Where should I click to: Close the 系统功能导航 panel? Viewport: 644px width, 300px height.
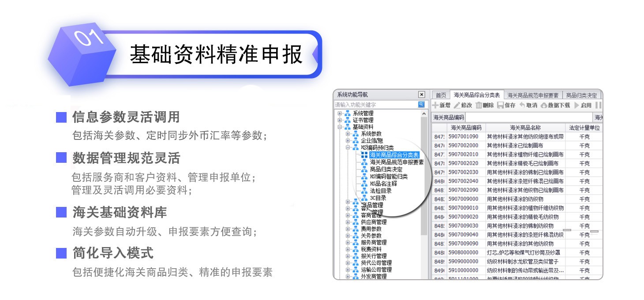click(x=421, y=94)
